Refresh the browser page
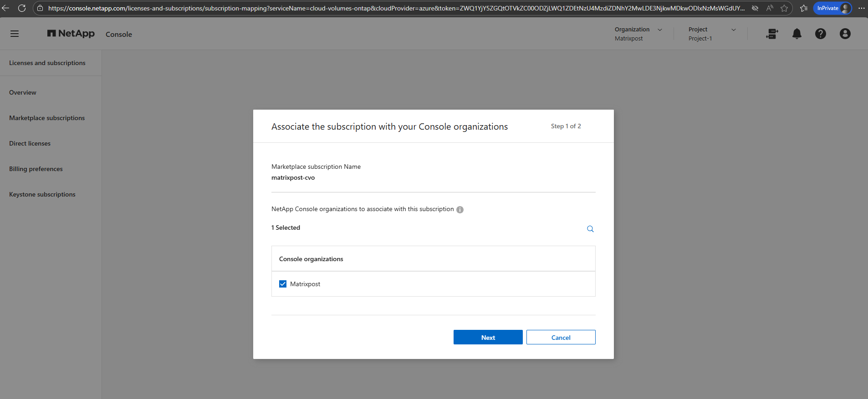Screen dimensions: 868x399 point(21,8)
